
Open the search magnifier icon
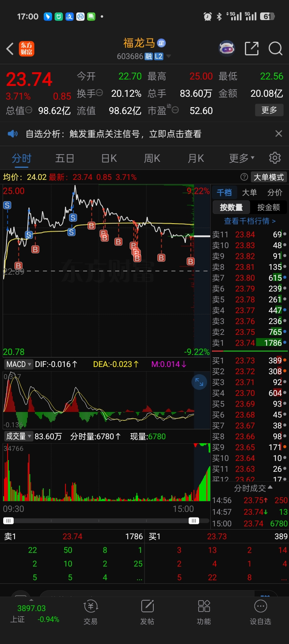tap(275, 49)
